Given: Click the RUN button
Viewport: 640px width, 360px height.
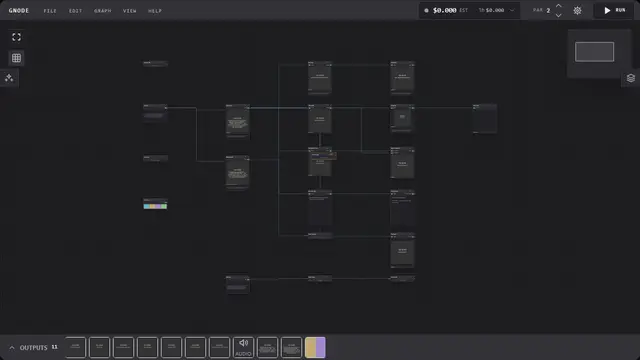Looking at the screenshot, I should [x=614, y=10].
